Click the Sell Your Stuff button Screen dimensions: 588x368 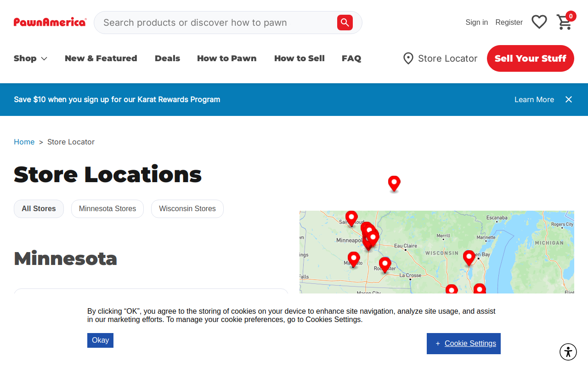point(531,58)
